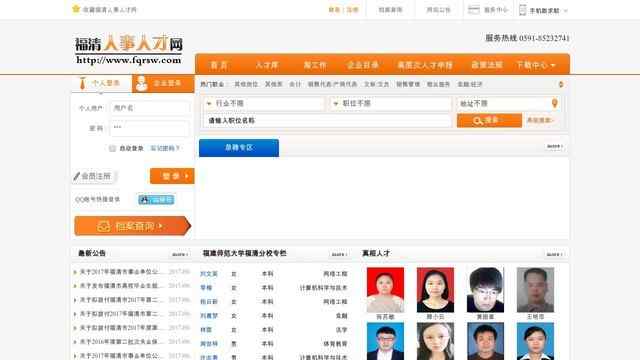640x360 pixels.
Task: Click the QQ quick login badge
Action: pyautogui.click(x=156, y=200)
